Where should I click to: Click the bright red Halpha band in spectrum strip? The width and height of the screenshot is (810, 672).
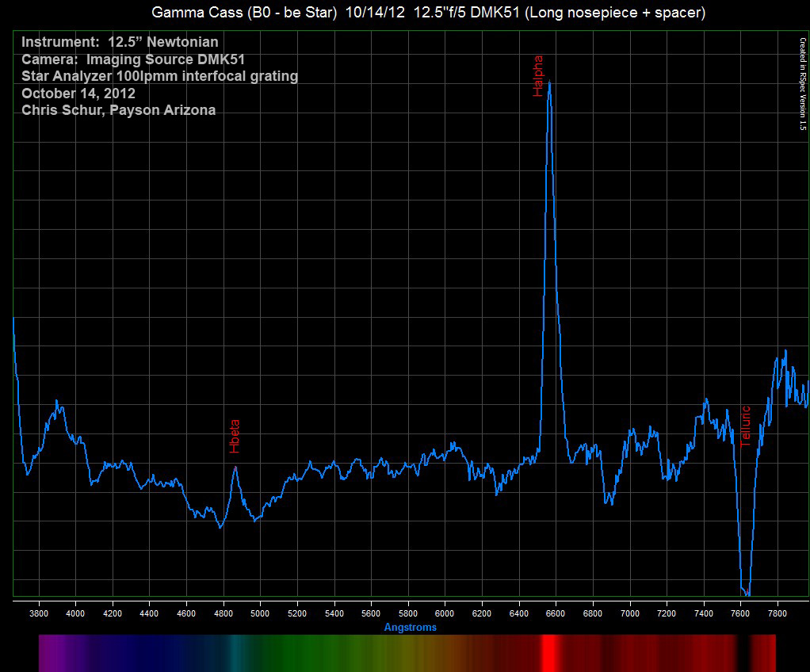pos(548,652)
